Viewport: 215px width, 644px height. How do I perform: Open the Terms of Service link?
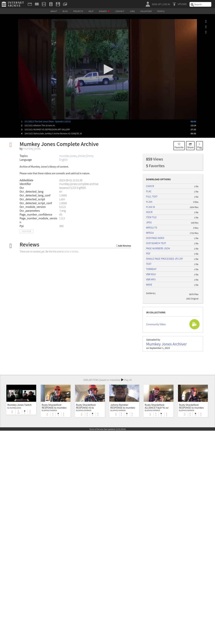pyautogui.click(x=107, y=429)
